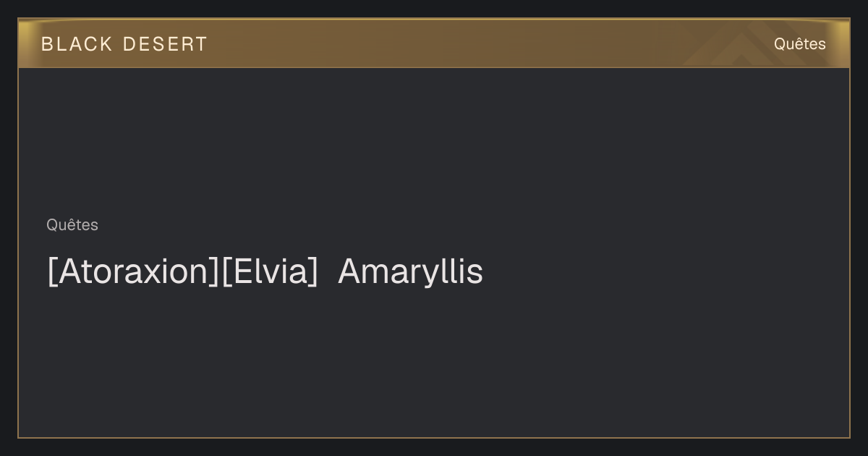Select the small Quêtes breadcrumb above the title
The image size is (868, 456).
(72, 225)
